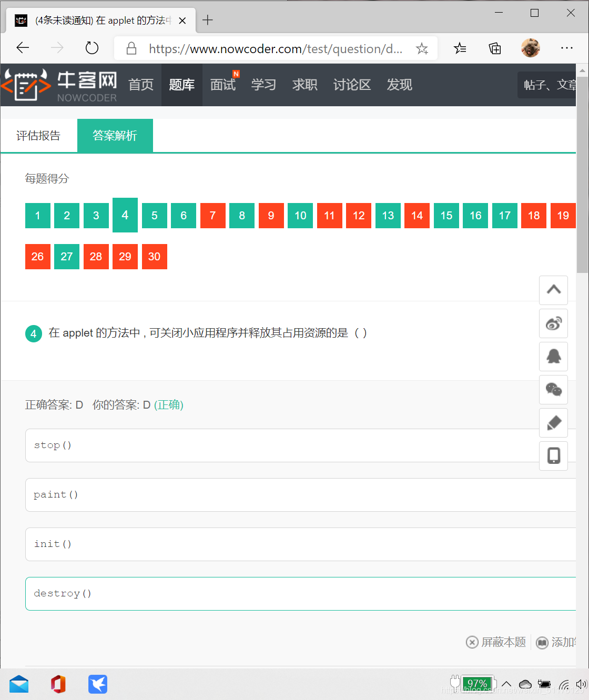Open the edit feedback pencil icon
The height and width of the screenshot is (700, 589).
pyautogui.click(x=554, y=423)
